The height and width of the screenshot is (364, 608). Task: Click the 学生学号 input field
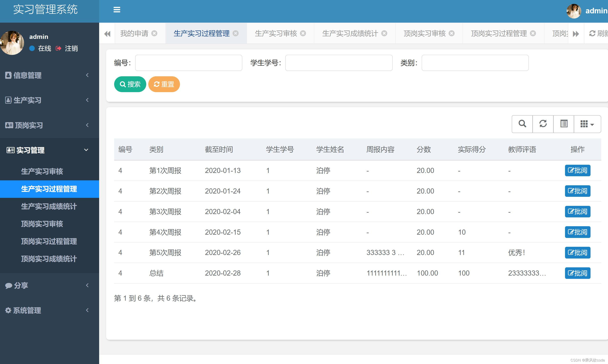[339, 63]
